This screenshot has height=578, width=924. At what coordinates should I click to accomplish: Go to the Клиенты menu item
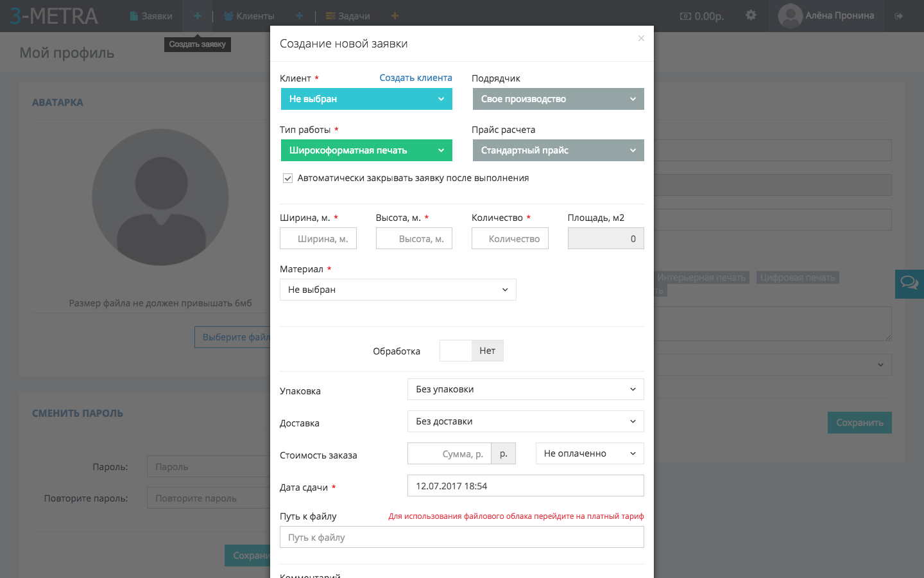tap(249, 16)
